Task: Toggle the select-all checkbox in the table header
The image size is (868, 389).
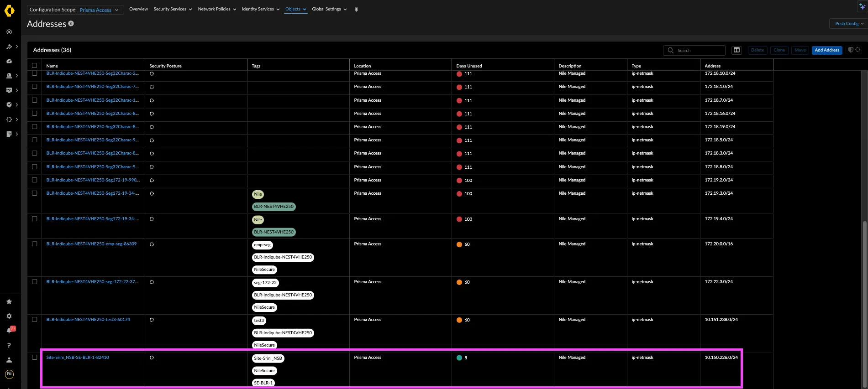Action: (34, 66)
